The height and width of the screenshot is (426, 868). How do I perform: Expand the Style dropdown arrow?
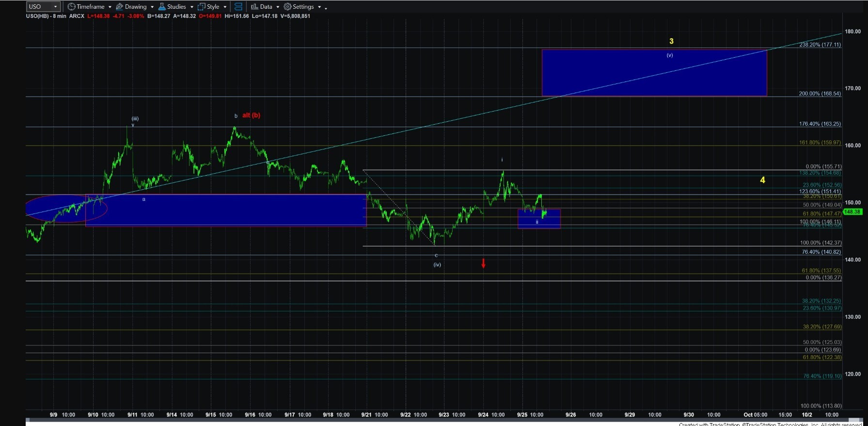225,7
